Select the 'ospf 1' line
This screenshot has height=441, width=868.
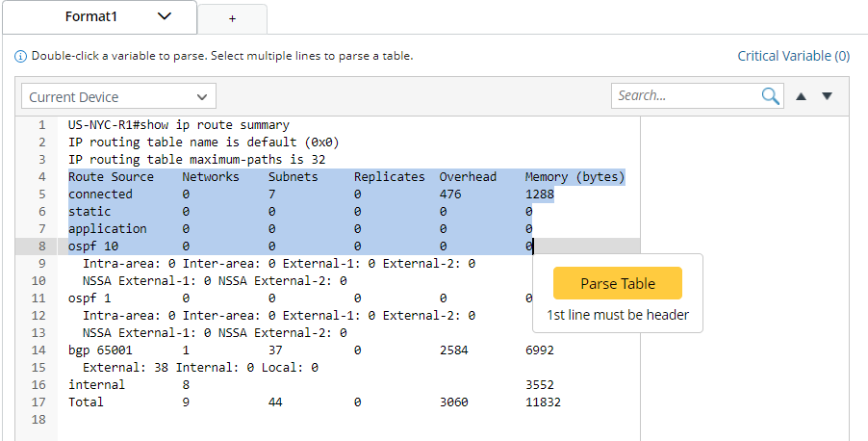click(x=89, y=298)
